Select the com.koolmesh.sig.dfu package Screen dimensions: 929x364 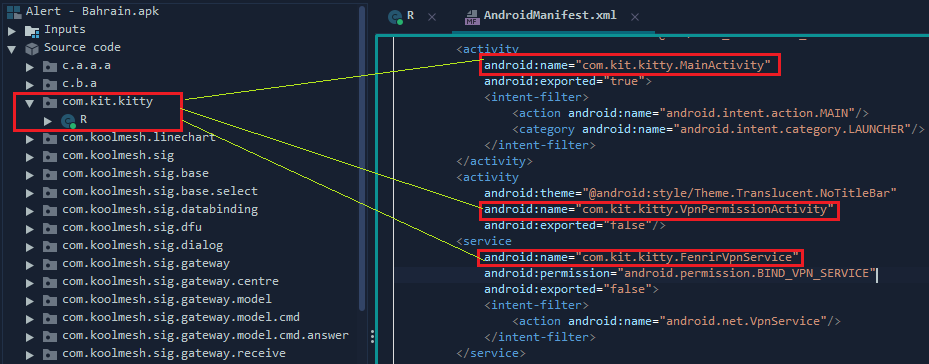tap(132, 228)
